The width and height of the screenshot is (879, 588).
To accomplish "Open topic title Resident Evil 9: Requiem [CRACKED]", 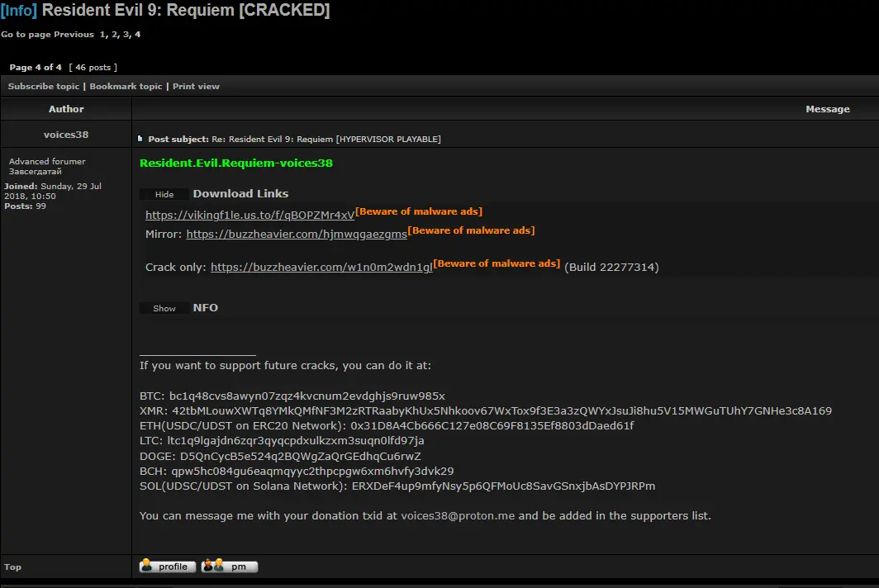I will coord(186,10).
